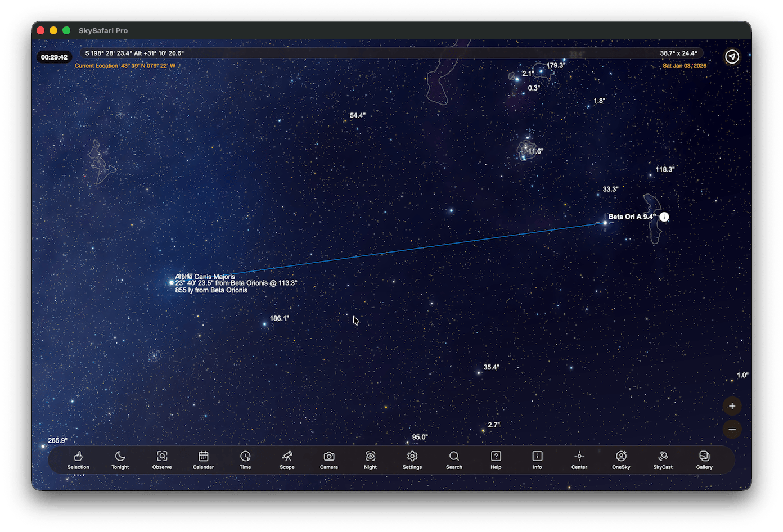Zoom in with the plus button

[x=732, y=406]
